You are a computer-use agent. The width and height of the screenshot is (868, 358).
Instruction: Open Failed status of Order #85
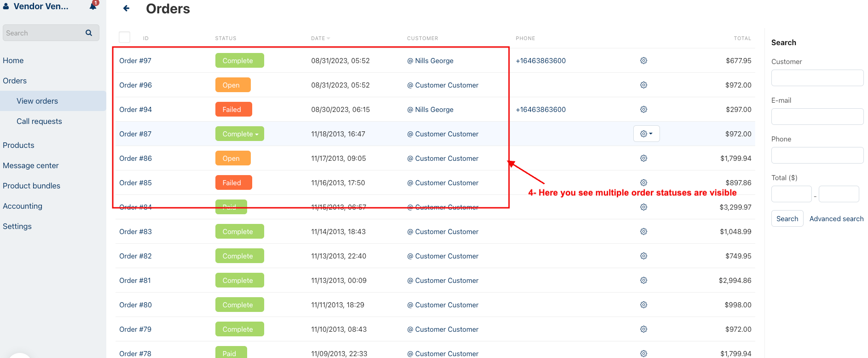tap(234, 182)
